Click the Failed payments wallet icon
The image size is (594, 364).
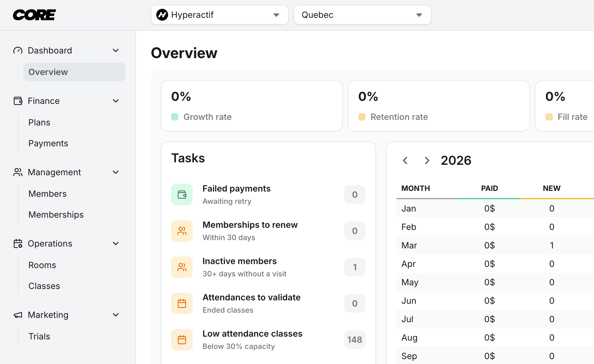[182, 195]
